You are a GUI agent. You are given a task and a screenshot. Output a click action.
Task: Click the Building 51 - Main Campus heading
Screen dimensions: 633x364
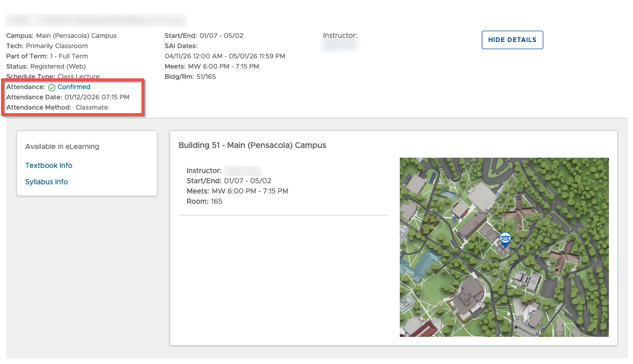[x=252, y=145]
